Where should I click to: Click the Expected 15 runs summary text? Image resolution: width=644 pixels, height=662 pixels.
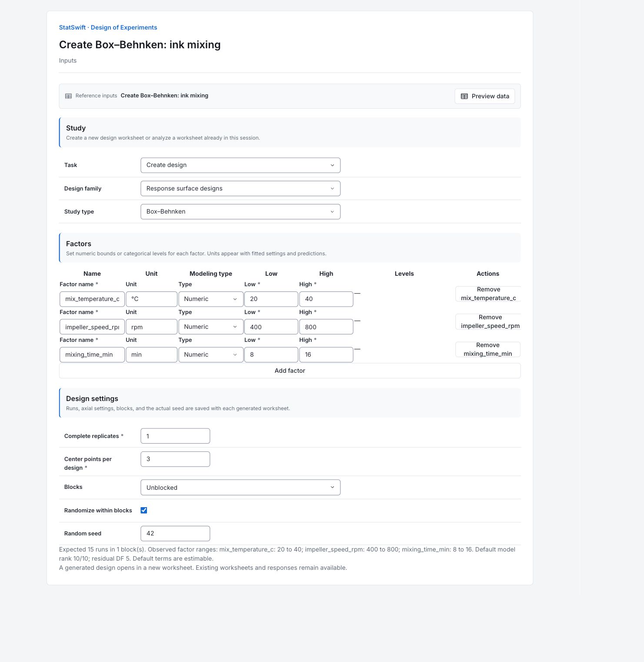pyautogui.click(x=287, y=554)
